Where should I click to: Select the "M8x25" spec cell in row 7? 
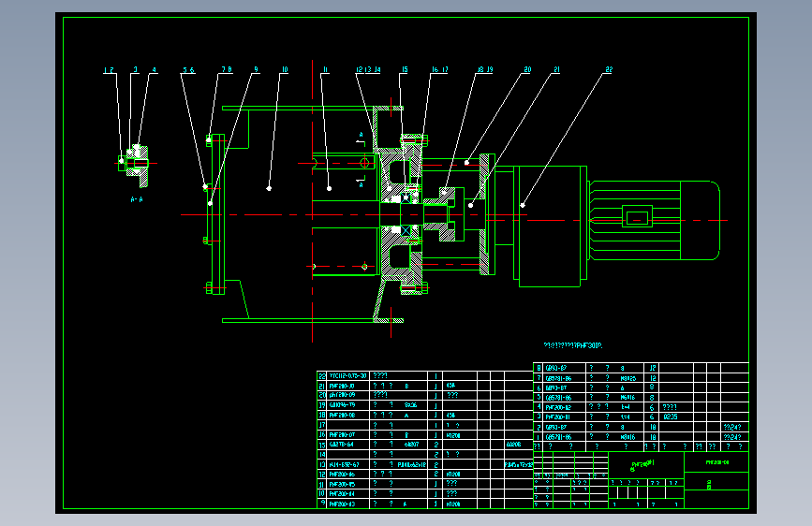click(x=627, y=378)
